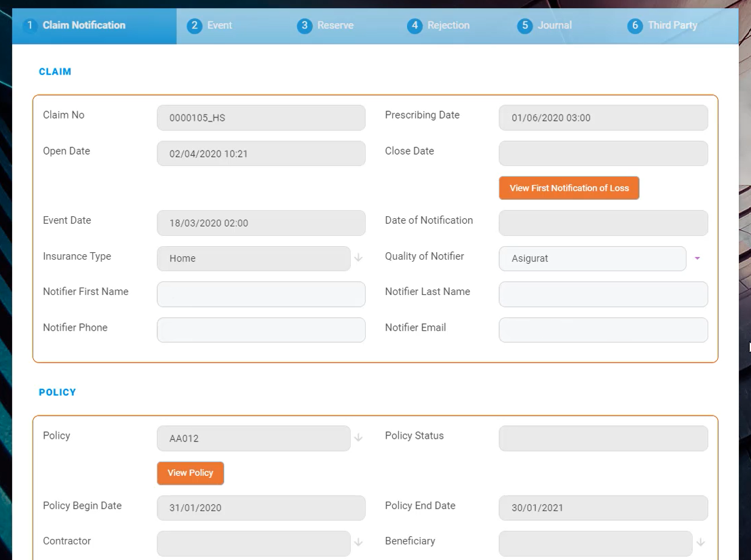Open the Journal tab
This screenshot has height=560, width=751.
point(545,26)
